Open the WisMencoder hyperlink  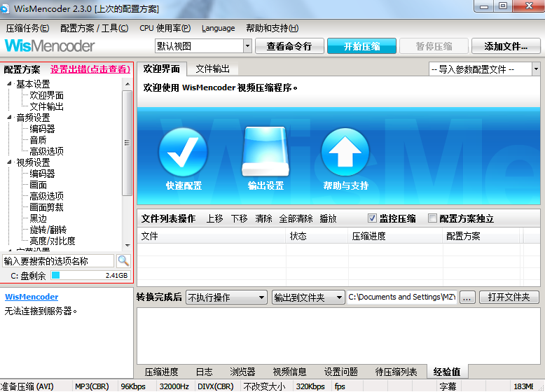[x=32, y=297]
